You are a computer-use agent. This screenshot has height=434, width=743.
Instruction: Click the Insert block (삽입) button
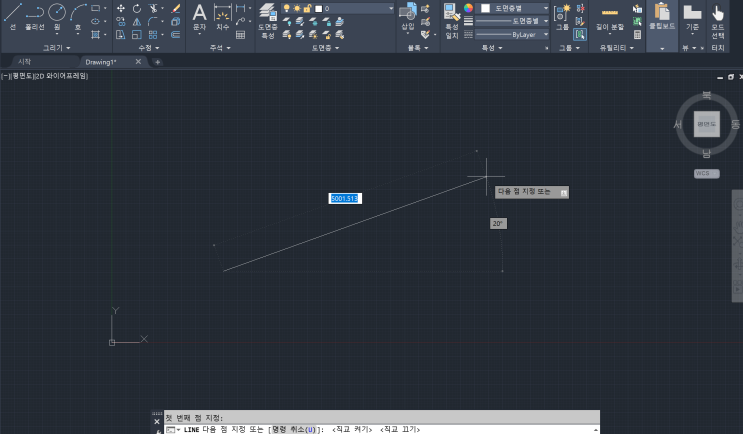[408, 17]
